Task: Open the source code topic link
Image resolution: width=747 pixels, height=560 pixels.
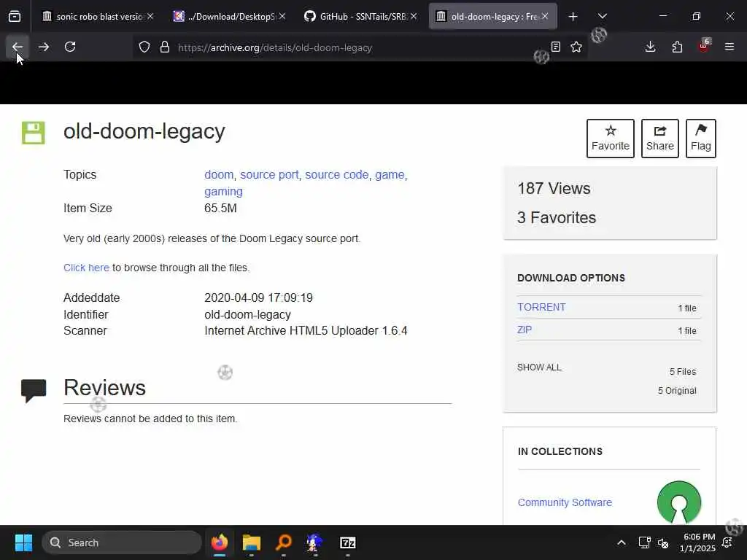Action: (x=337, y=175)
